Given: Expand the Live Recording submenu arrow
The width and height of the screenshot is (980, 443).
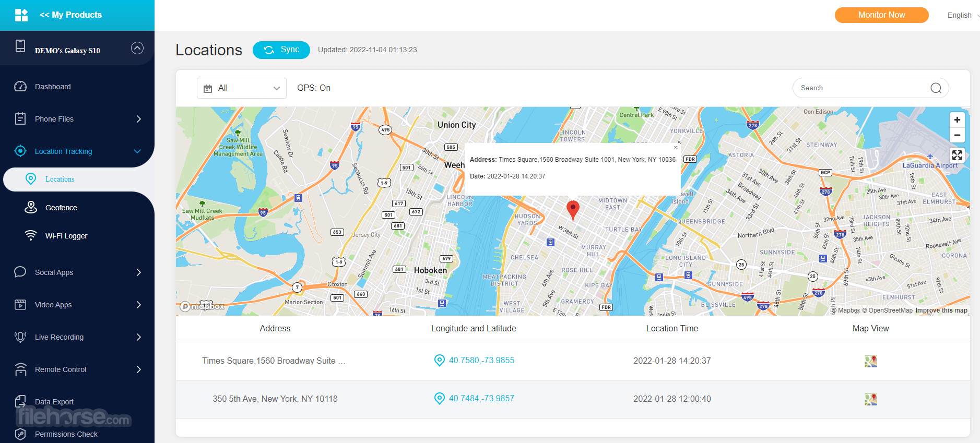Looking at the screenshot, I should (139, 337).
